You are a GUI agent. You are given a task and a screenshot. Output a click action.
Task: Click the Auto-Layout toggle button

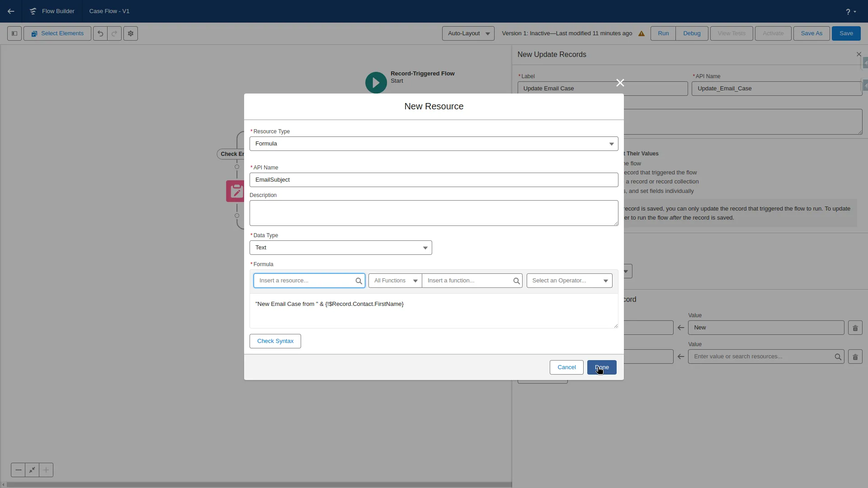pyautogui.click(x=468, y=33)
